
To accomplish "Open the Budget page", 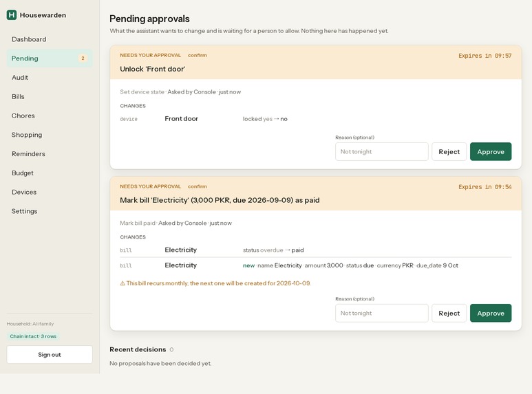I will click(x=50, y=173).
